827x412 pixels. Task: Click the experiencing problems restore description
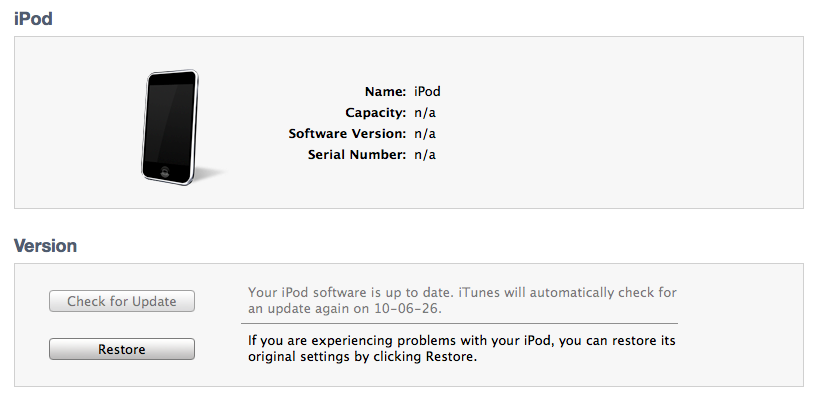click(462, 349)
